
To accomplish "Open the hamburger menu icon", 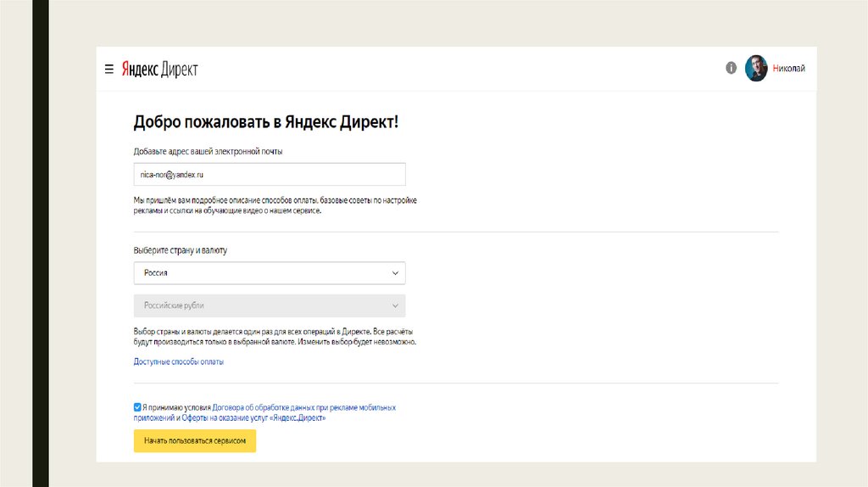I will pyautogui.click(x=109, y=69).
